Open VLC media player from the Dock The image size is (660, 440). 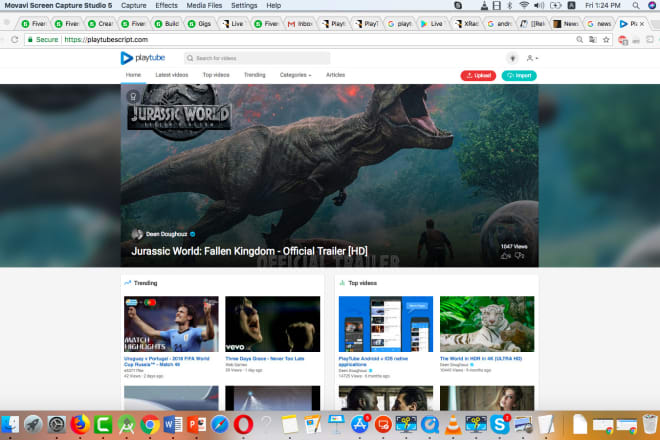453,424
